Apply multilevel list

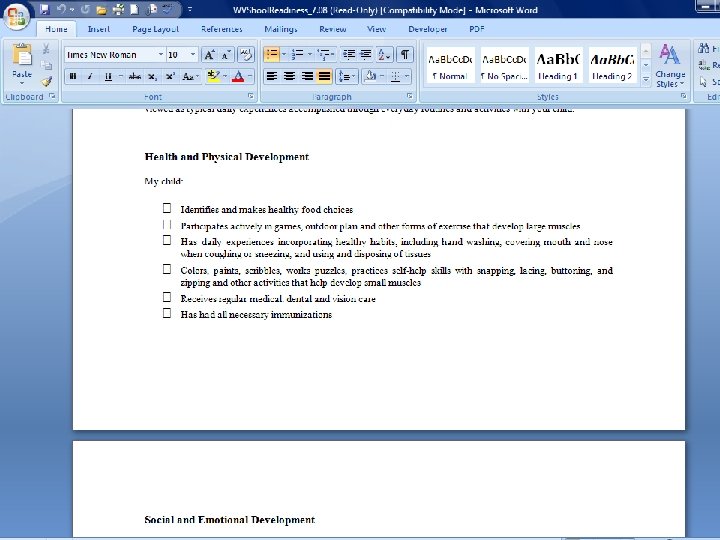pos(324,55)
